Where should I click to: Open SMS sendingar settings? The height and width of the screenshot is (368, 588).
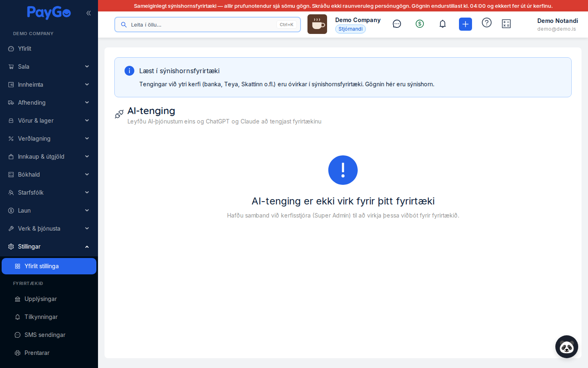[49, 335]
